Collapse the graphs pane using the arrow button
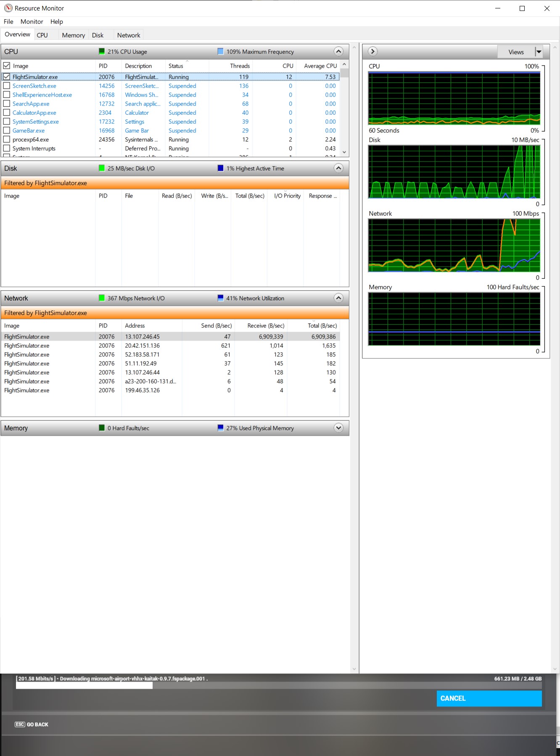Viewport: 560px width, 756px height. pyautogui.click(x=372, y=51)
